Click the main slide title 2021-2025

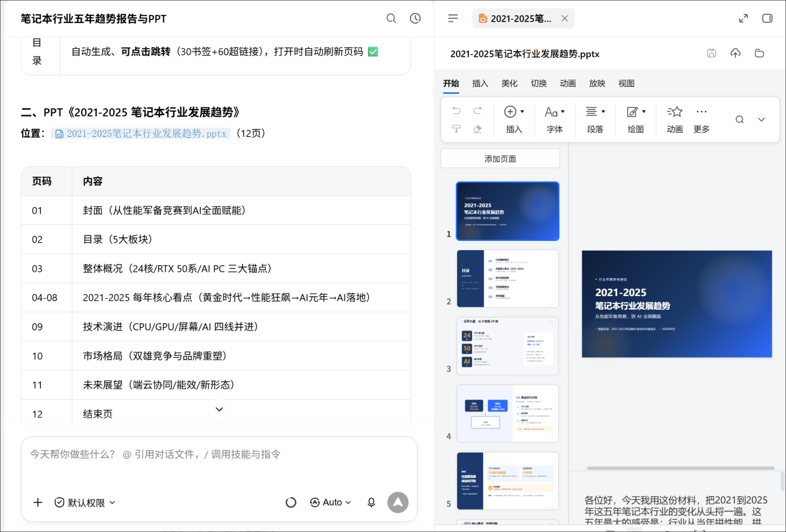click(x=621, y=292)
